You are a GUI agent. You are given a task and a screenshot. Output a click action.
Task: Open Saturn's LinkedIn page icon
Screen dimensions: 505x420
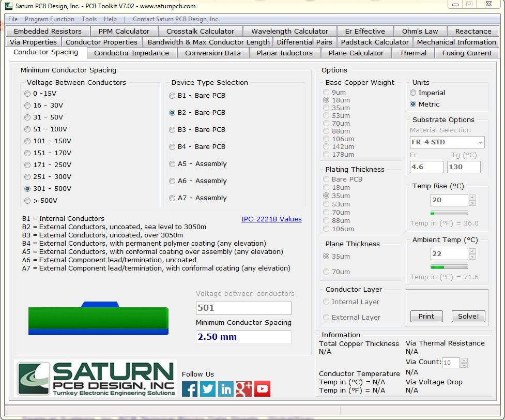click(226, 388)
